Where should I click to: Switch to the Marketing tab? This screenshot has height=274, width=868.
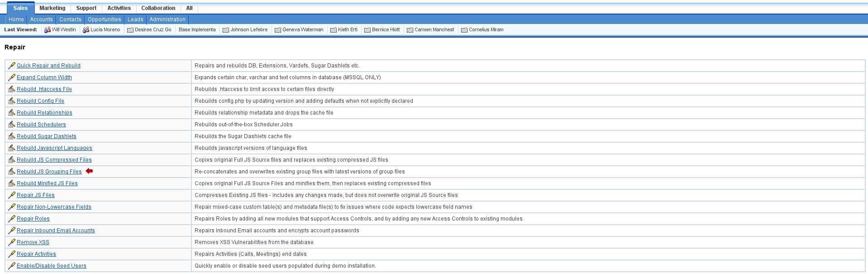[x=52, y=8]
